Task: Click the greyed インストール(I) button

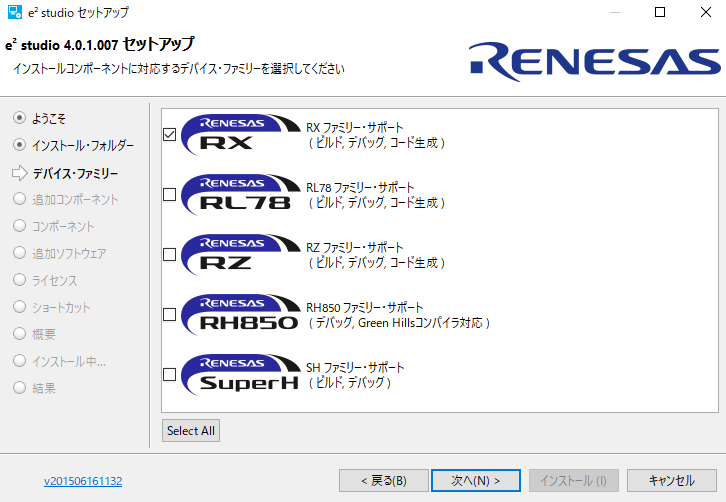Action: 574,481
